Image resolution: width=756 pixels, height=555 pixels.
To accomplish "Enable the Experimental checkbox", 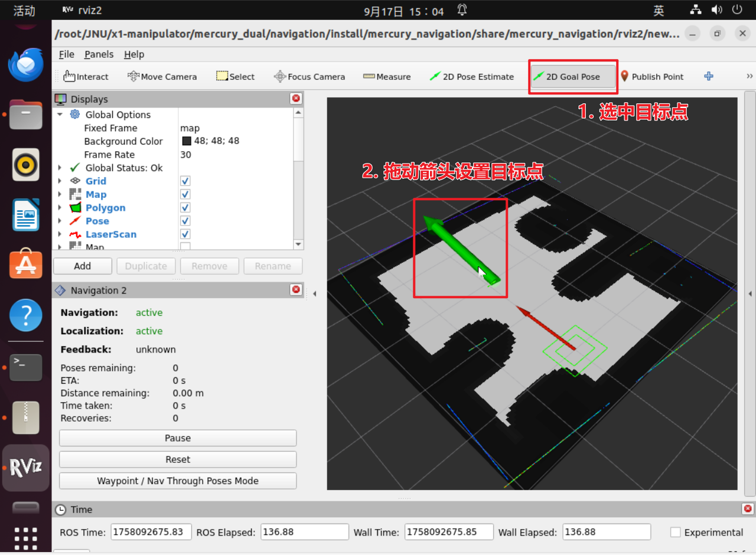I will [x=676, y=532].
